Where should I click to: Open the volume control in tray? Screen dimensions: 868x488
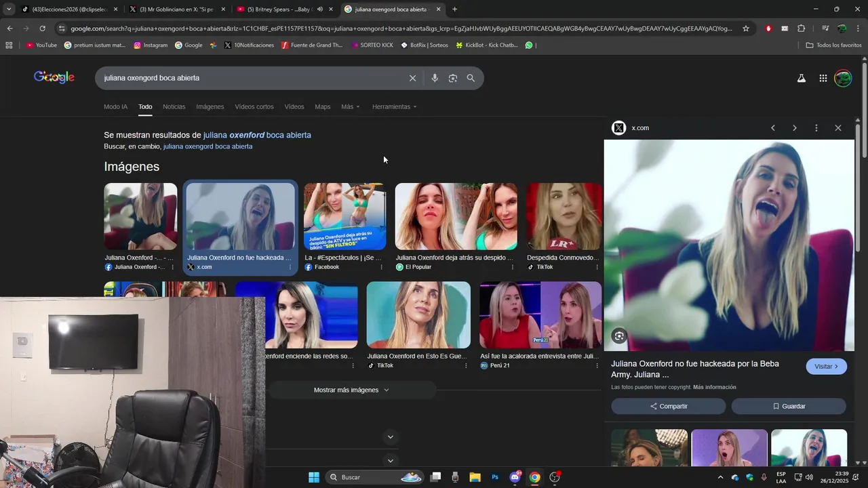tap(809, 478)
